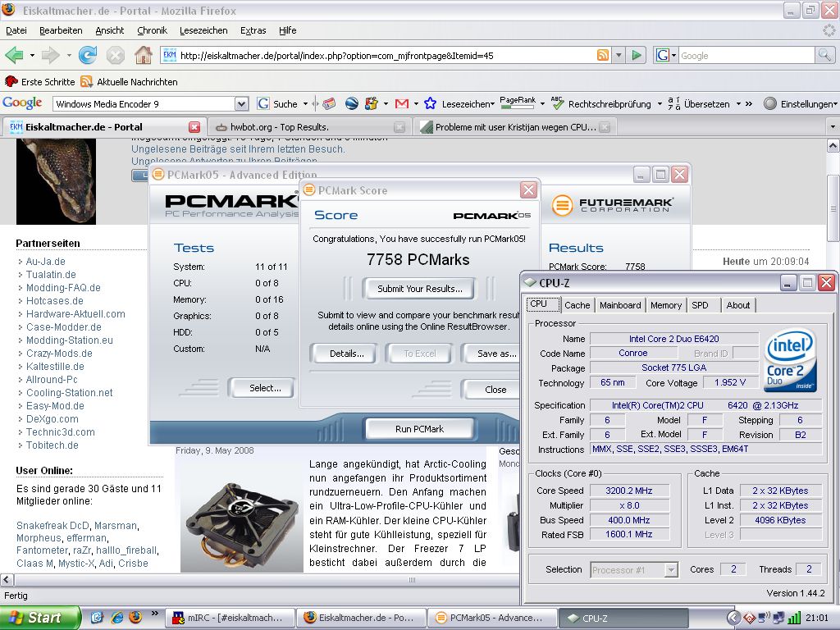This screenshot has width=840, height=630.
Task: Open Aktuelle Nachrichten feed bookmark
Action: 129,82
